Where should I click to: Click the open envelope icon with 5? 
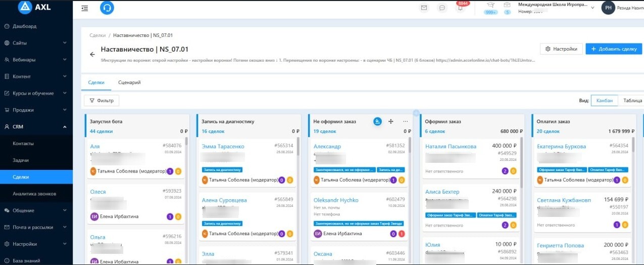[507, 5]
